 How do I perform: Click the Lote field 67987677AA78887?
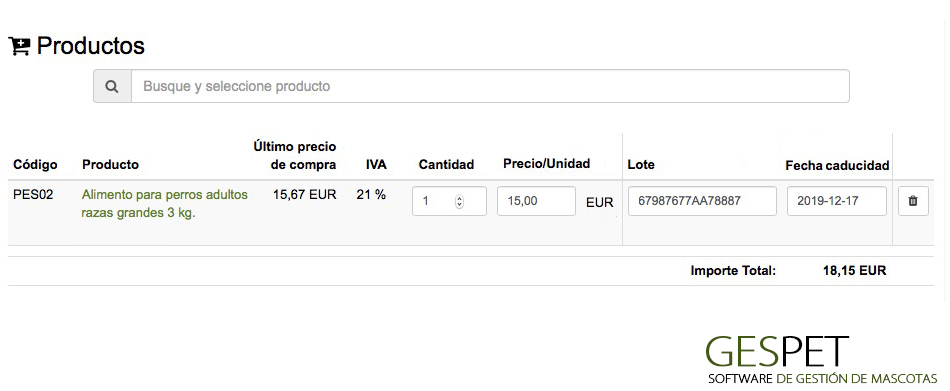click(702, 201)
